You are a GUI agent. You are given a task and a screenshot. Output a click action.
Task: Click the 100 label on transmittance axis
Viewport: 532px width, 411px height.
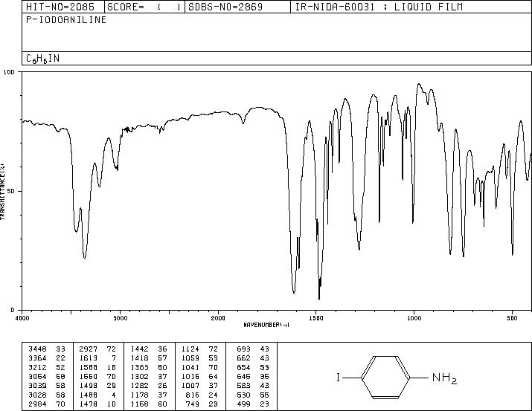click(x=9, y=72)
